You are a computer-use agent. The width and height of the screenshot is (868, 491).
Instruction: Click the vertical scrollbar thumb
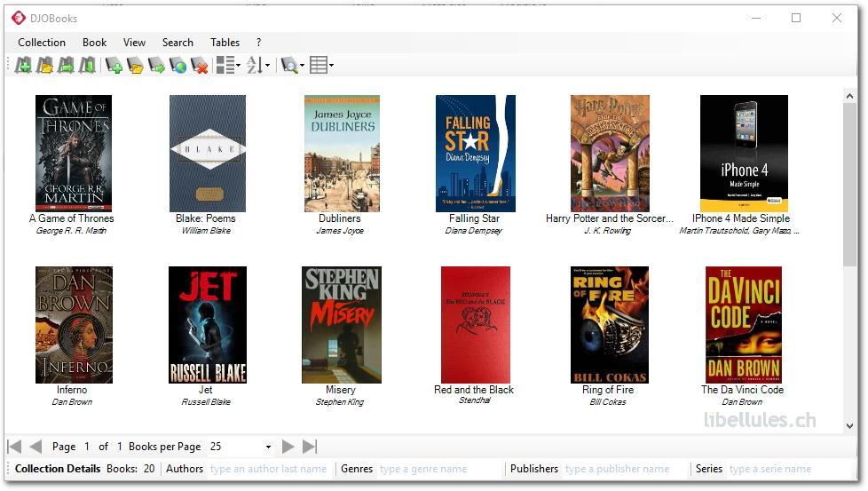click(849, 185)
